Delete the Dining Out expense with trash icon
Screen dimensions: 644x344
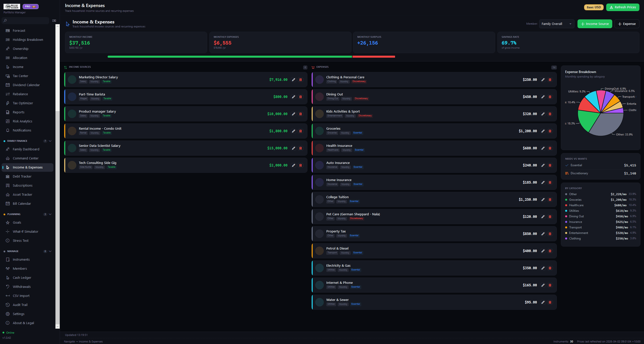(550, 97)
